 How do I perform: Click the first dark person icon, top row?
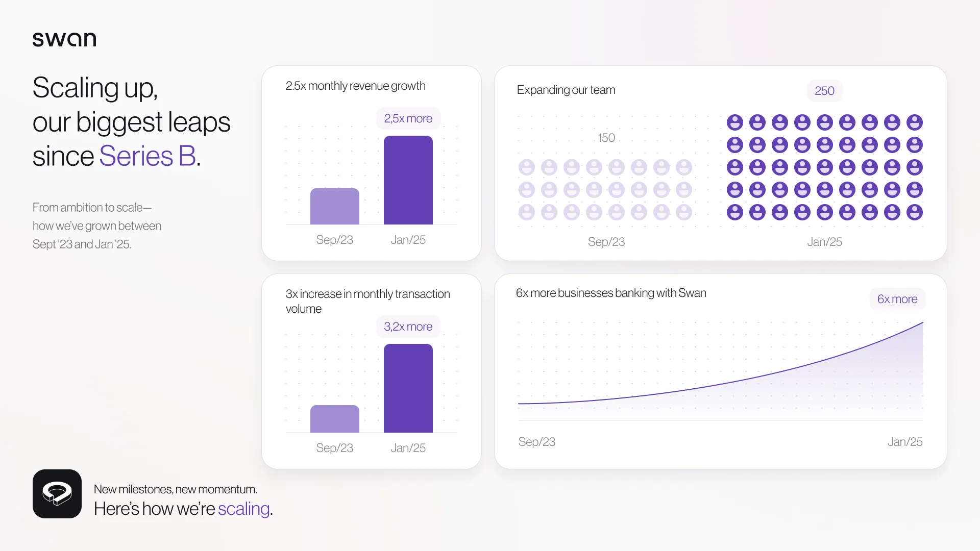pyautogui.click(x=734, y=122)
